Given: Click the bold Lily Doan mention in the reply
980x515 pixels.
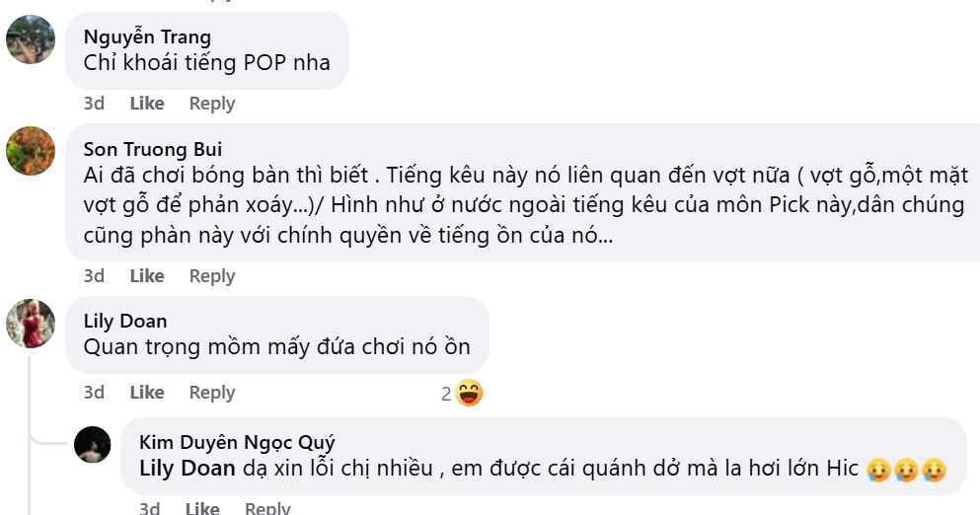Looking at the screenshot, I should click(x=188, y=468).
